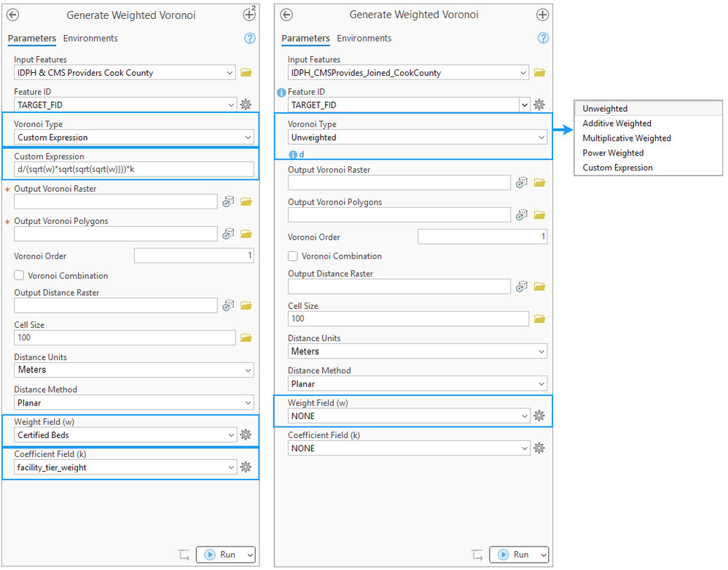728x570 pixels.
Task: Open Weight Field NONE dropdown in right pane
Action: (x=409, y=415)
